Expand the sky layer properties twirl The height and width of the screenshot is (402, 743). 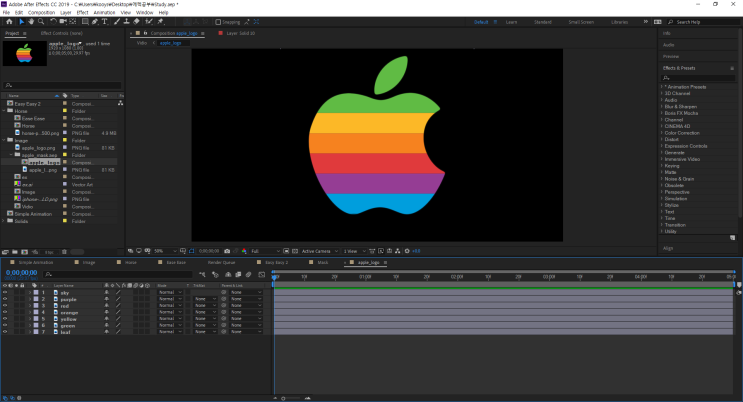(x=30, y=292)
